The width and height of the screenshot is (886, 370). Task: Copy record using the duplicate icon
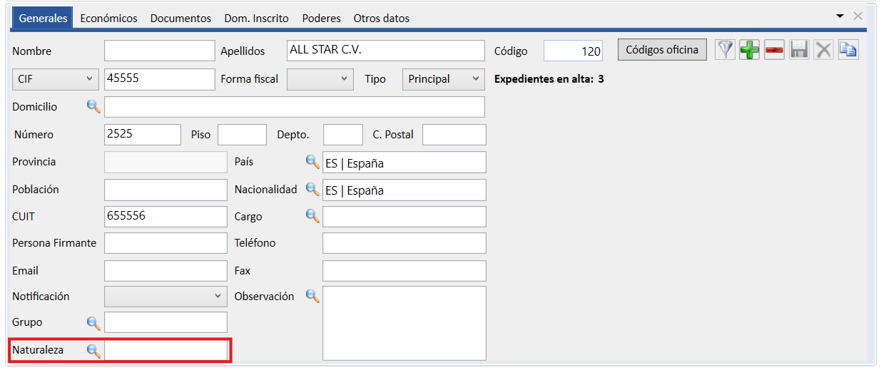click(848, 50)
